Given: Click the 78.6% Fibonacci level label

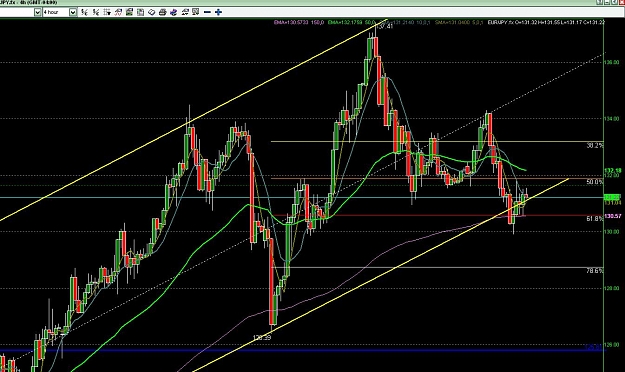Looking at the screenshot, I should coord(595,271).
